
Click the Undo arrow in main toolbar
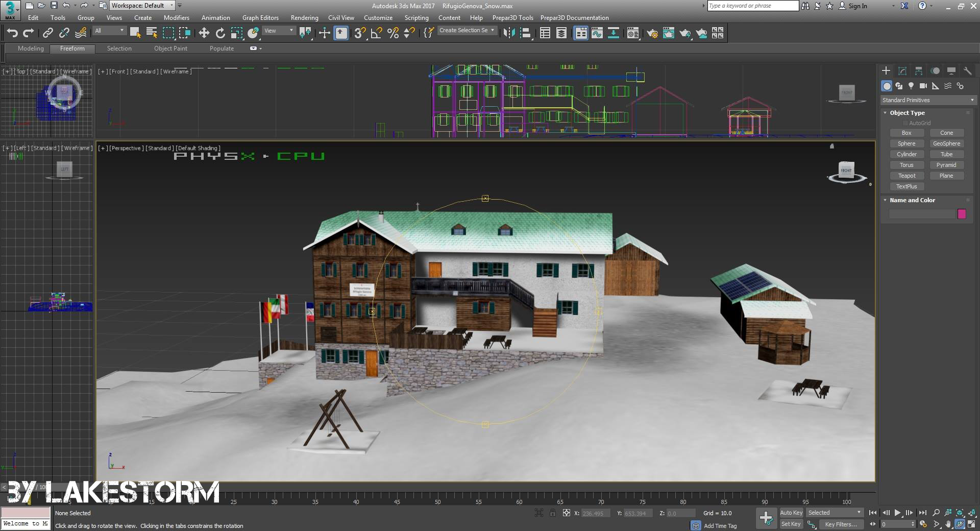click(x=12, y=33)
